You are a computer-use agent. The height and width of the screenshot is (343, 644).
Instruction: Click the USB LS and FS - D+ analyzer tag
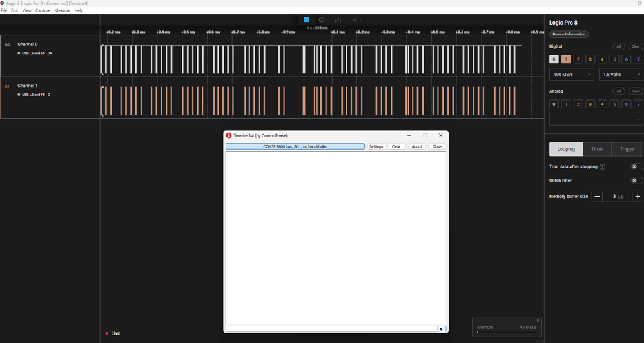[x=35, y=53]
